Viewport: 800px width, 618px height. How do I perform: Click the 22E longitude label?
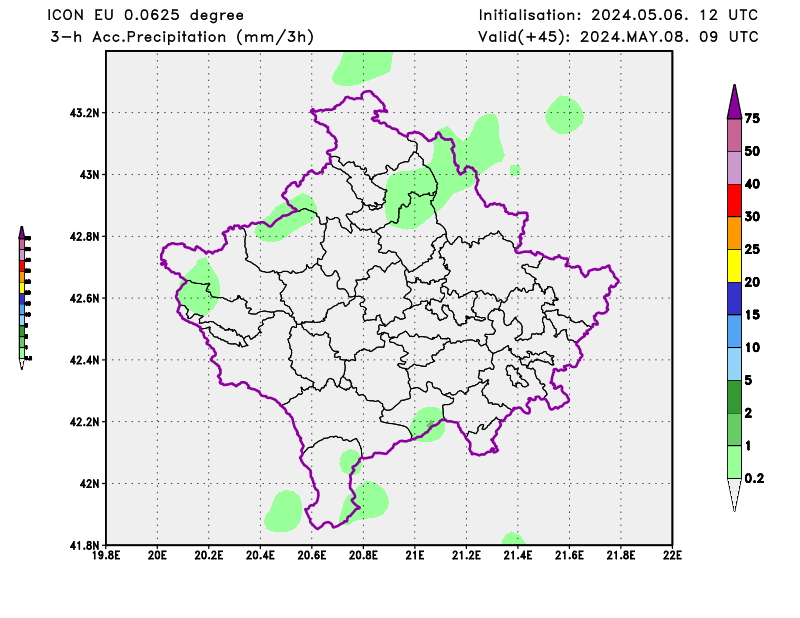click(x=672, y=555)
